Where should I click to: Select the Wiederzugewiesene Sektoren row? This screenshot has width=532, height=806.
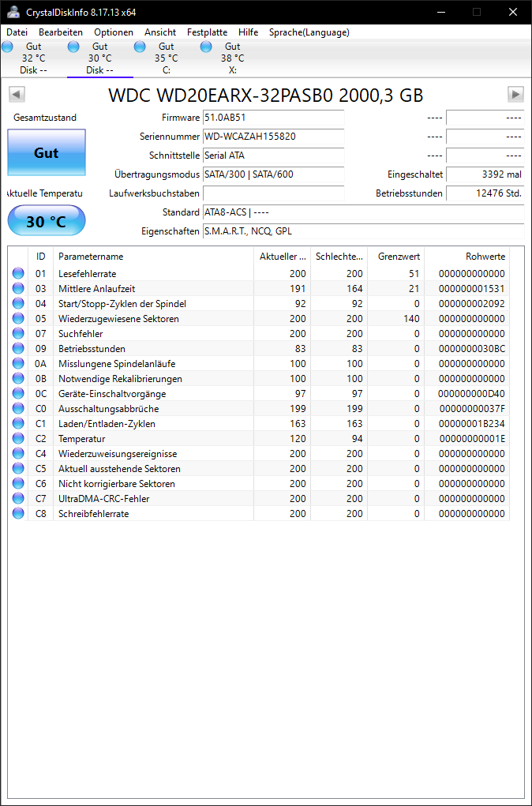pyautogui.click(x=259, y=319)
